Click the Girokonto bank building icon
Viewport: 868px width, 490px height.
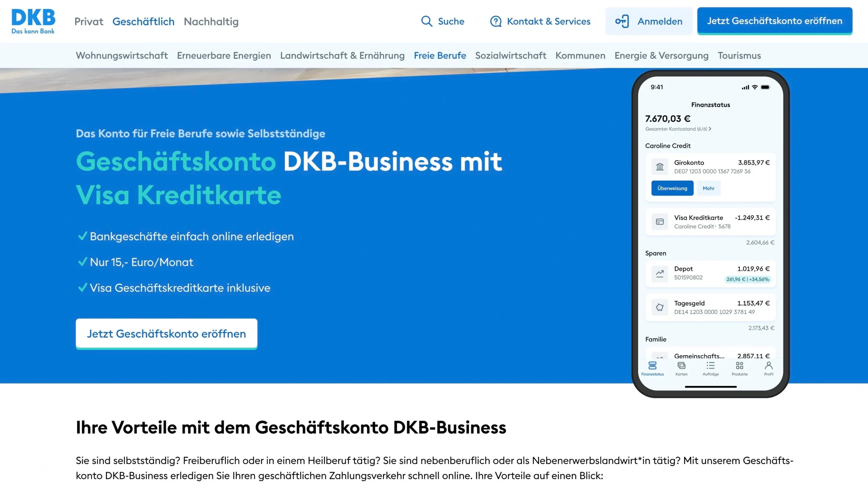point(659,167)
